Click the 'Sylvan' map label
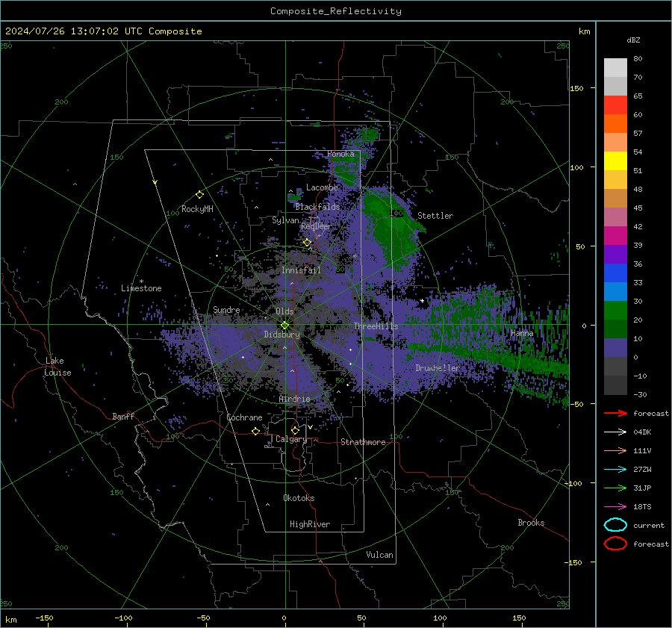This screenshot has width=672, height=628. coord(285,220)
